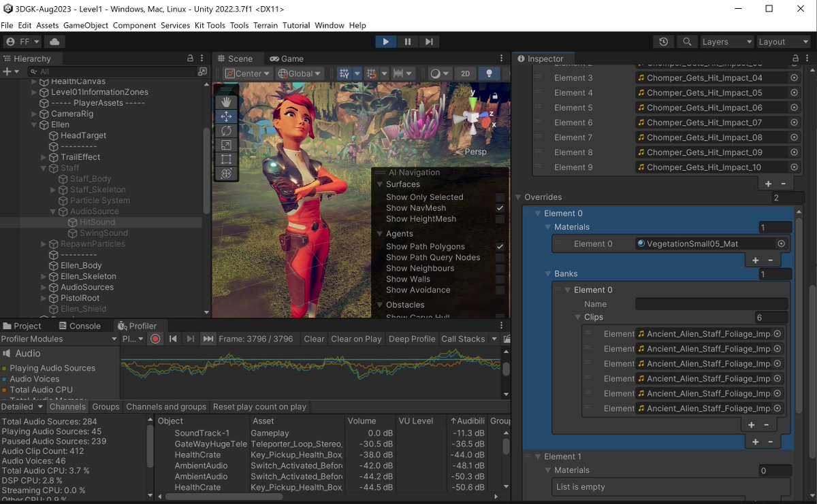Select the View (hand) tool
The image size is (817, 504).
click(x=227, y=102)
